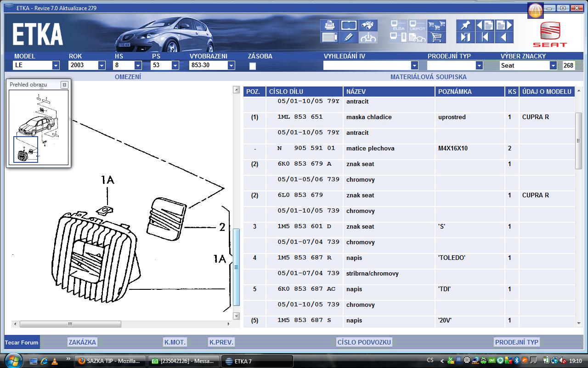Click the OMEZENÍ label

pos(128,77)
